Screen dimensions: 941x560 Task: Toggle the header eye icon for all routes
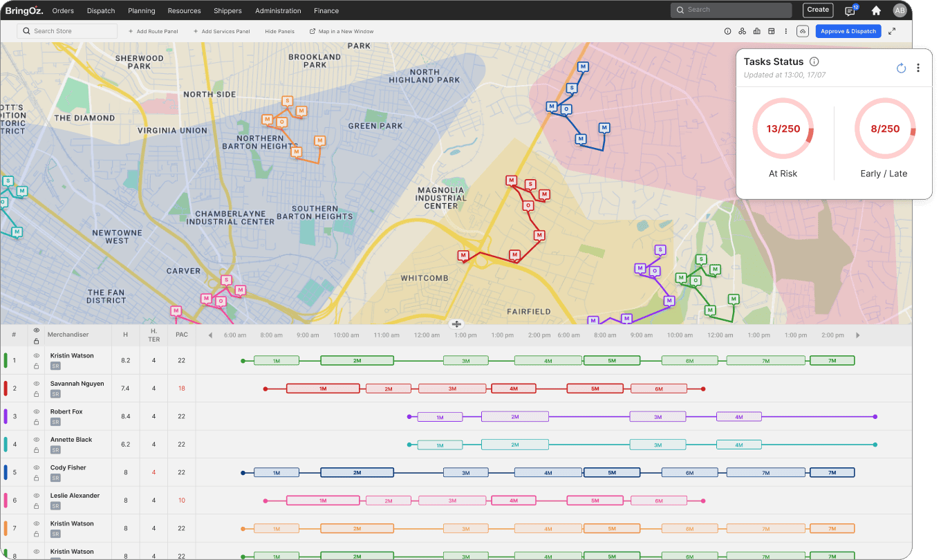(36, 330)
